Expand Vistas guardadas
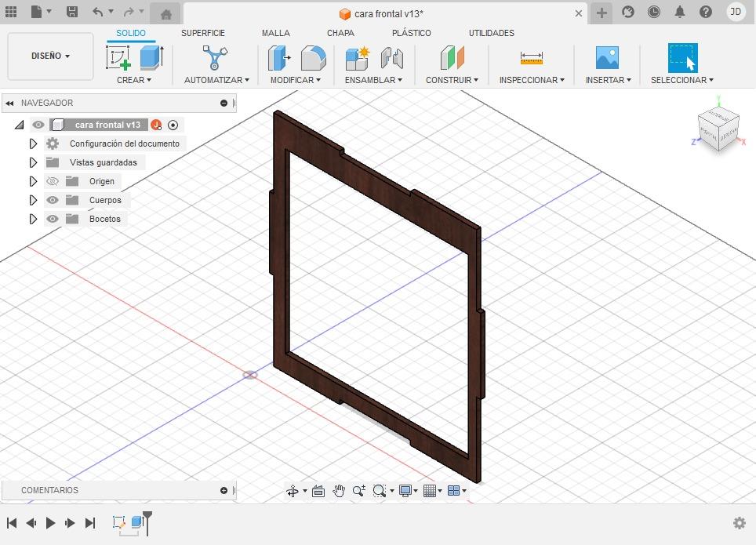Image resolution: width=756 pixels, height=545 pixels. 33,162
